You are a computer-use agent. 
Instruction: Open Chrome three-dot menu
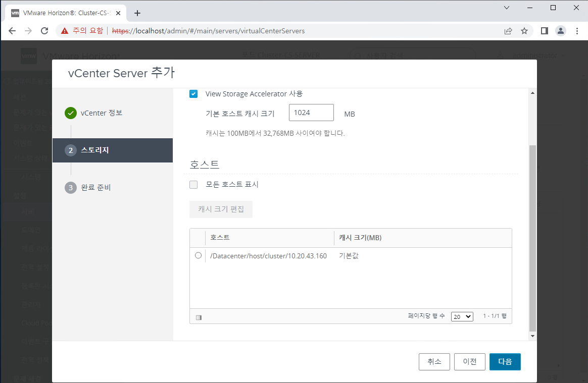tap(577, 31)
